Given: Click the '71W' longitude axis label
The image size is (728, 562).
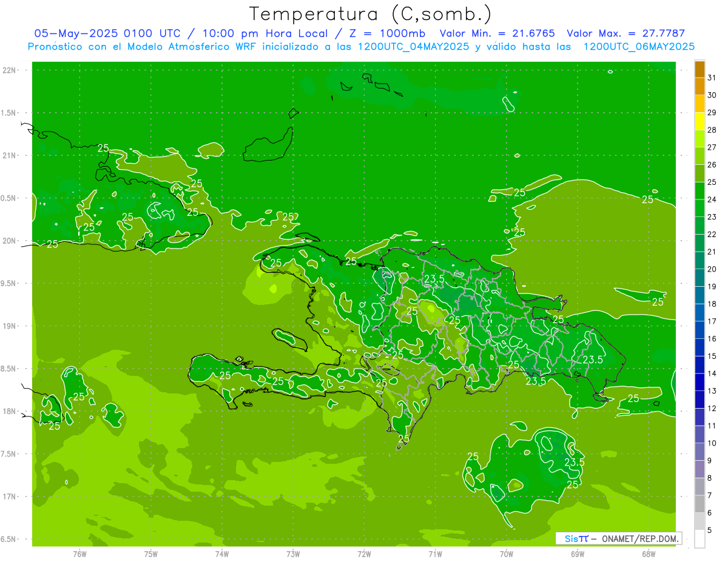Looking at the screenshot, I should coord(435,554).
